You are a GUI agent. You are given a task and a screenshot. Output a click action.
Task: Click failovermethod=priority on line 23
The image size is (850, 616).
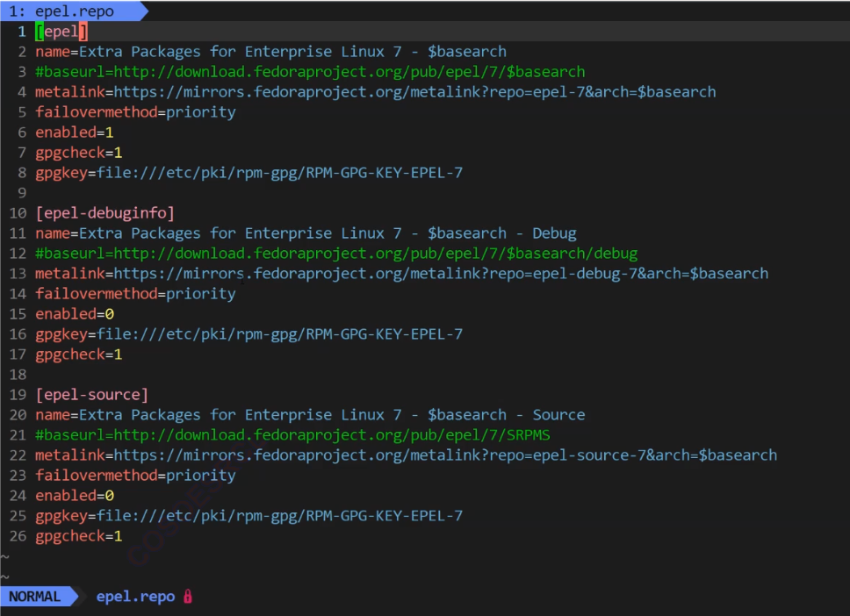tap(135, 475)
